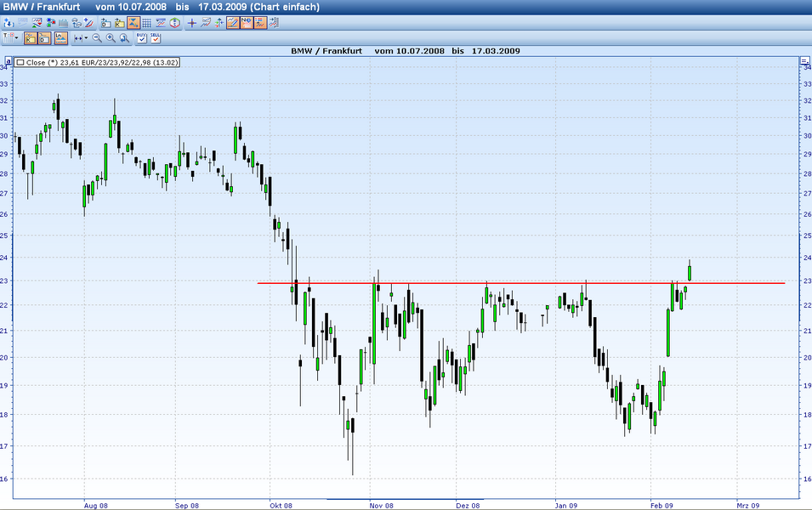This screenshot has width=812, height=510.
Task: Click the 'Mrz 09' date axis label
Action: coord(747,506)
